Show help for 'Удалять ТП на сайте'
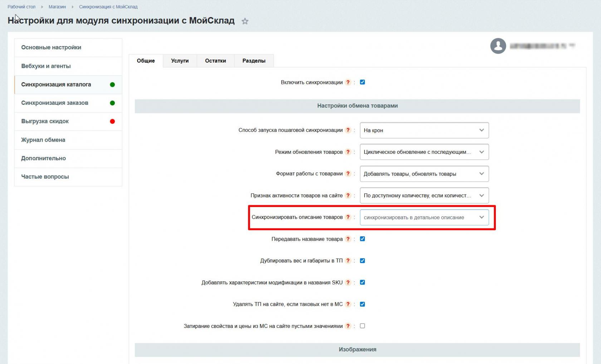The height and width of the screenshot is (364, 601). (x=348, y=304)
